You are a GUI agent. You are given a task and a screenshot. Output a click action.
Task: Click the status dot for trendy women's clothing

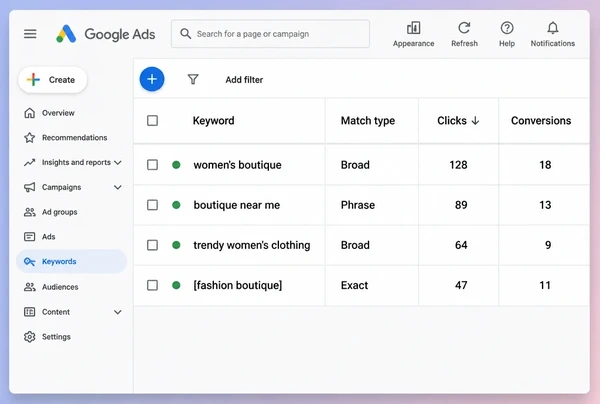click(x=176, y=245)
